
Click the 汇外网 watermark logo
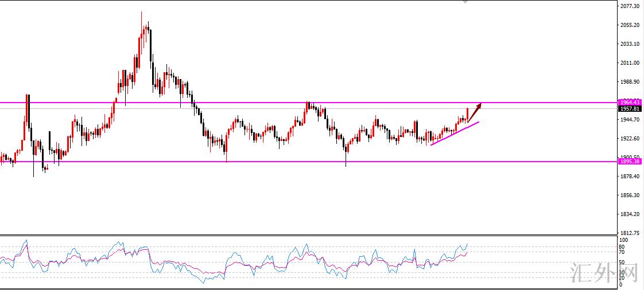(606, 274)
